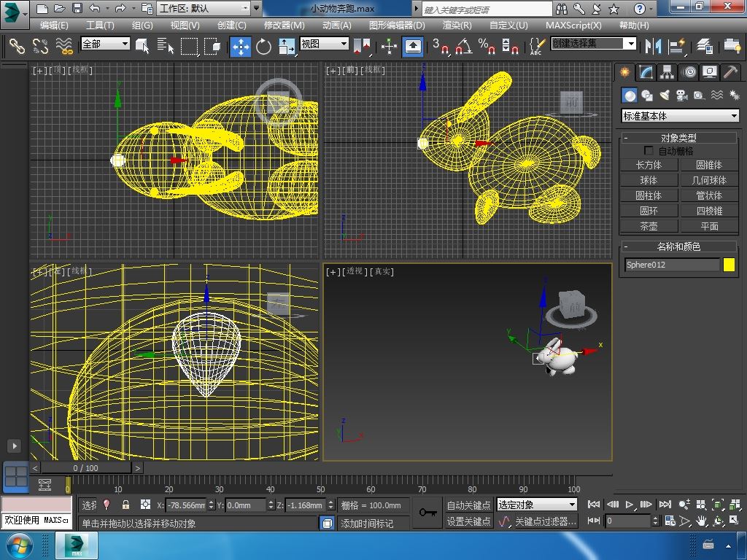Open the Render Setup teapot icon

pyautogui.click(x=732, y=46)
